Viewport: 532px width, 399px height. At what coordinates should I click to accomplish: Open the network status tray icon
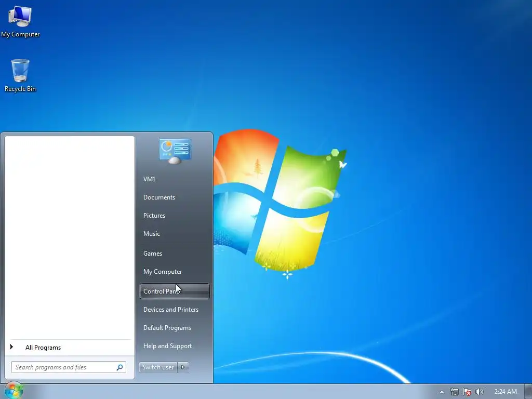point(454,392)
